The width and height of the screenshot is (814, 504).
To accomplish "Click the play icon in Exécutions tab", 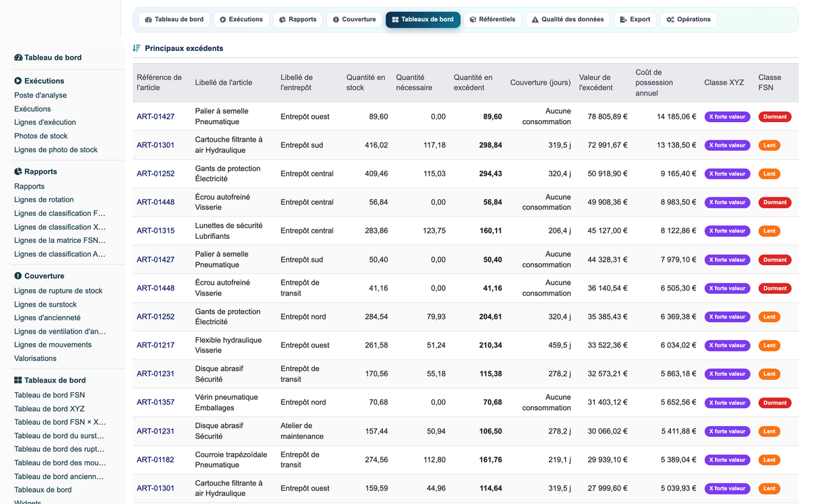I will tap(223, 20).
